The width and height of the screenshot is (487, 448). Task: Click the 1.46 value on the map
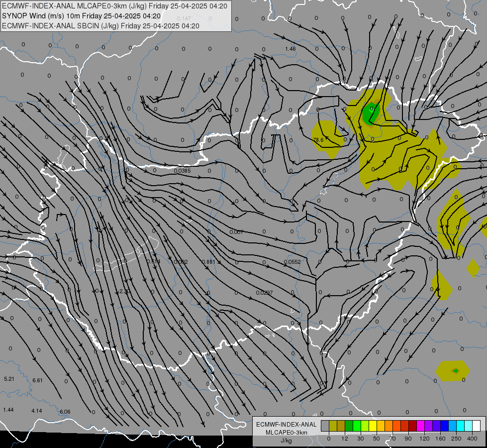[x=291, y=49]
